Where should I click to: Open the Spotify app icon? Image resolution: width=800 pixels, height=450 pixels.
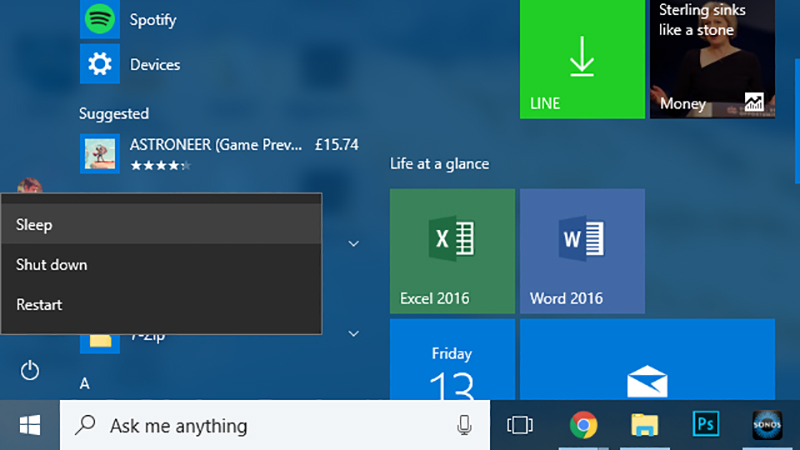pos(99,19)
